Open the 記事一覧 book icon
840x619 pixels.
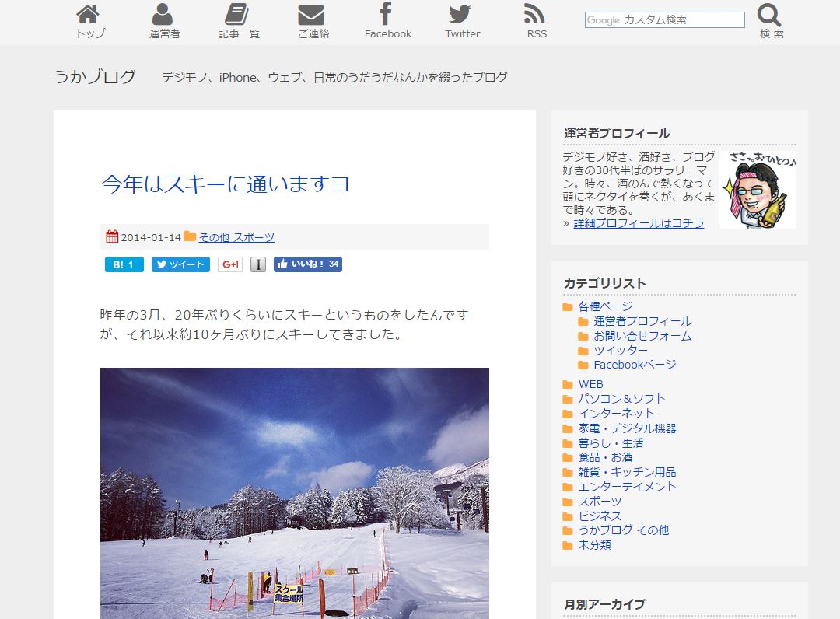coord(237,16)
